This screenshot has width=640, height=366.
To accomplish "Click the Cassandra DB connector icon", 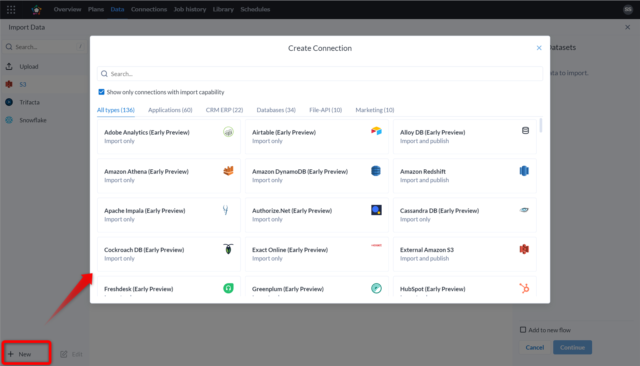I will click(x=524, y=210).
